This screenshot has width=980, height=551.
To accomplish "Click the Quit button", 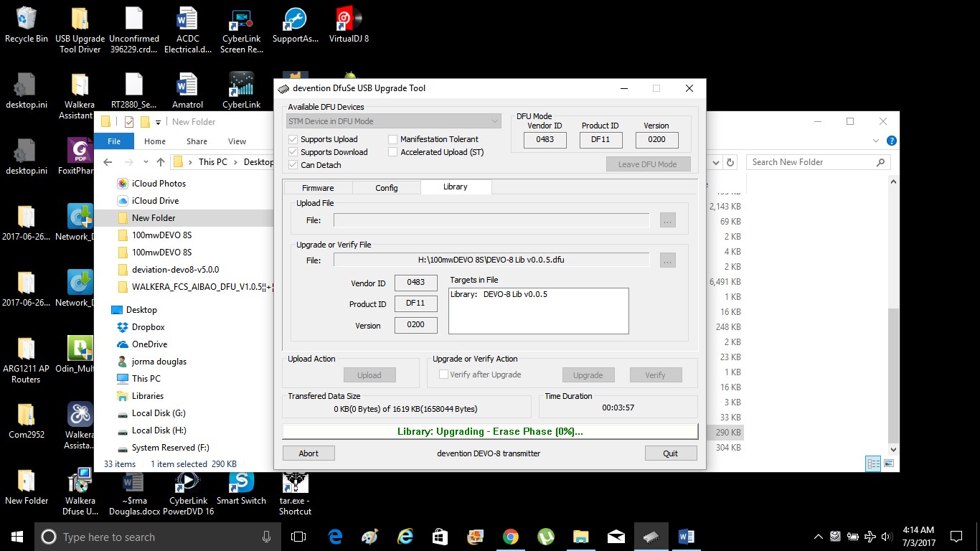I will click(670, 453).
